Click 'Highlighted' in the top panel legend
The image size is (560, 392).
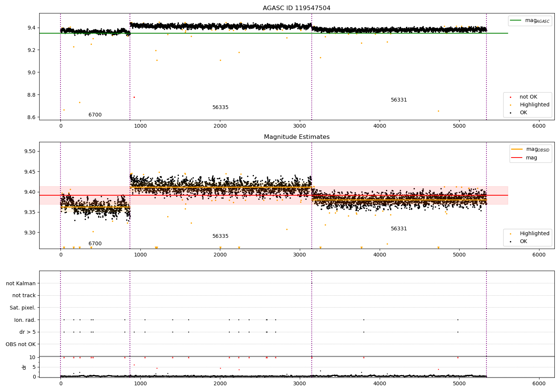(535, 105)
